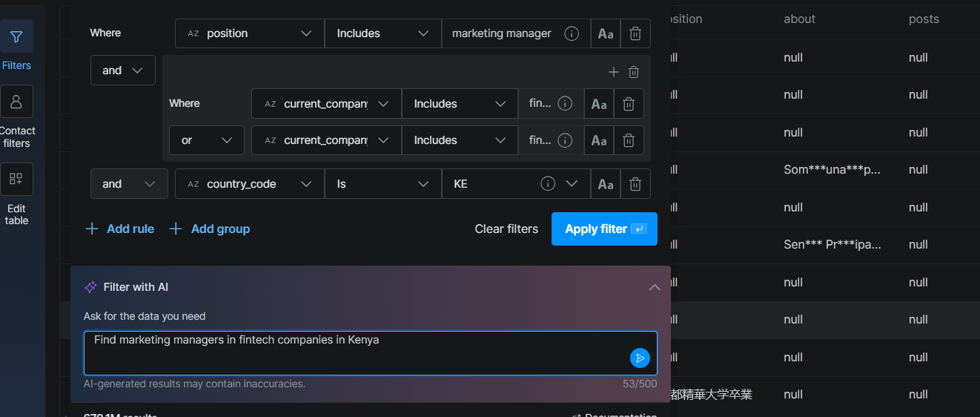Add a rule inside nested group
The width and height of the screenshot is (980, 417).
(613, 72)
